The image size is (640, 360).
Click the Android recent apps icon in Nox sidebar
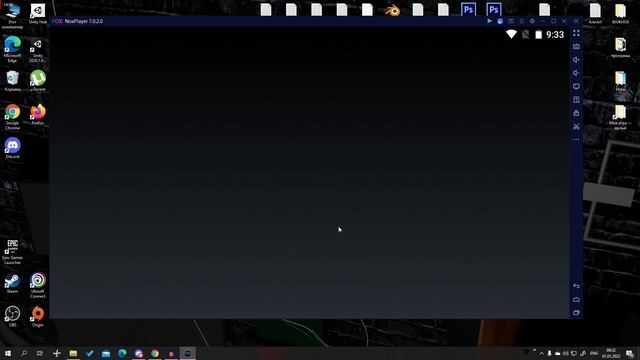pos(576,313)
